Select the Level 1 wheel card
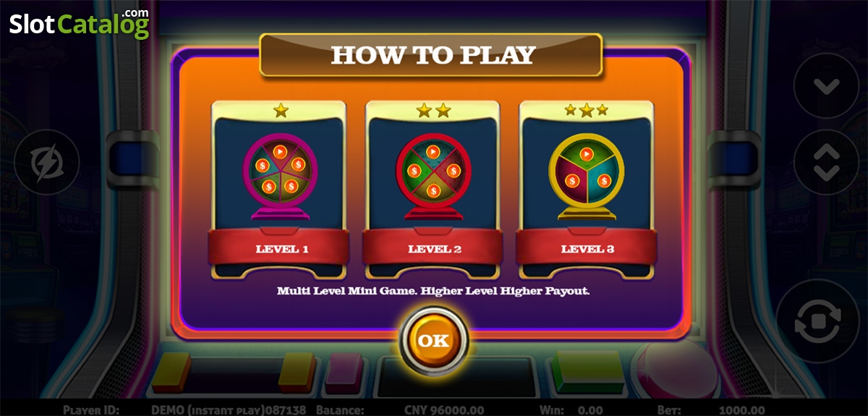 pyautogui.click(x=280, y=190)
